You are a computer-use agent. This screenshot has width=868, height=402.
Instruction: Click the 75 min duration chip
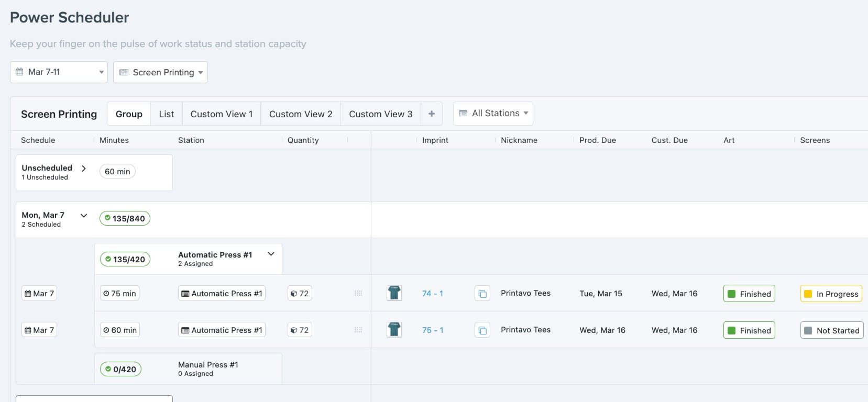click(120, 294)
